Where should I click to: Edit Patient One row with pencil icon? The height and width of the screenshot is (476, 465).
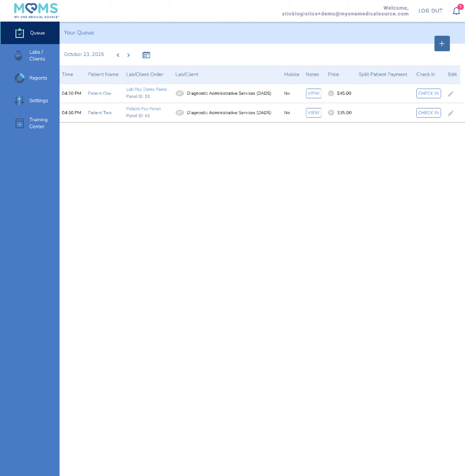pyautogui.click(x=450, y=93)
